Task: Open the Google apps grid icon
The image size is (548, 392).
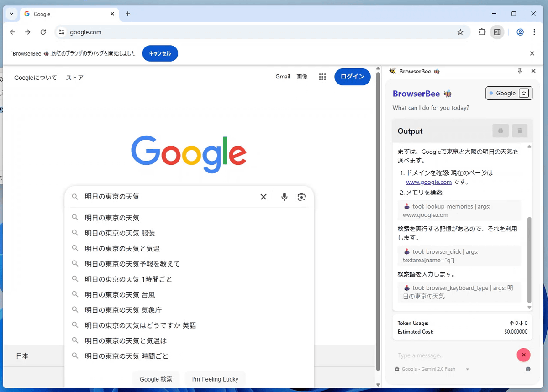Action: [x=322, y=77]
